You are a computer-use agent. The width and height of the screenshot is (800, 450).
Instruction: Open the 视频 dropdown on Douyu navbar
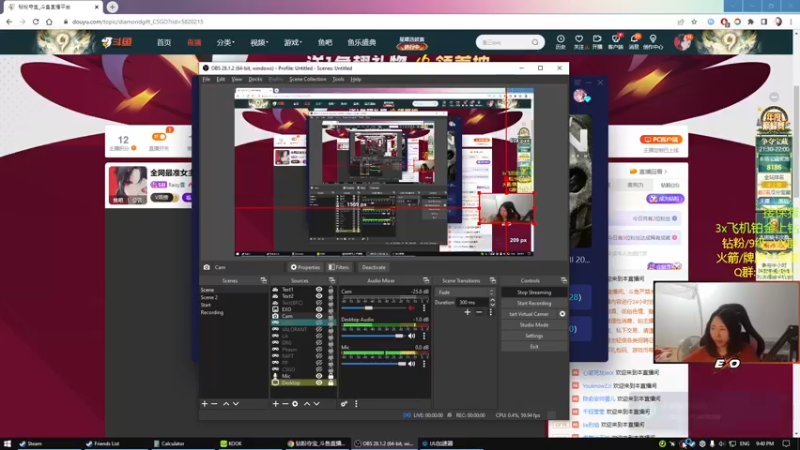point(259,42)
